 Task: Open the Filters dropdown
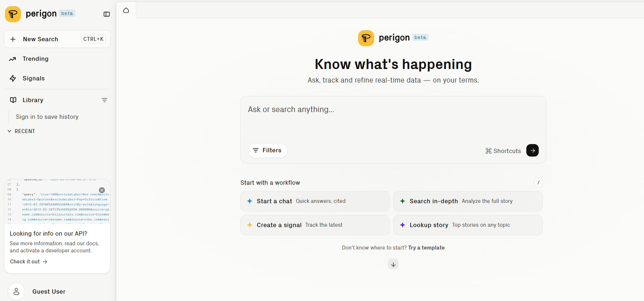point(267,150)
